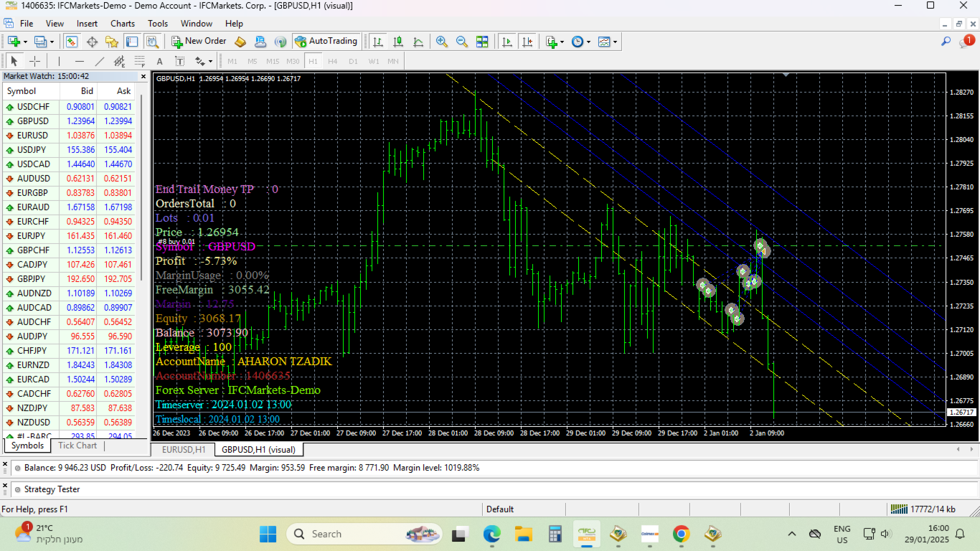Open the Data Window crosshair icon

(92, 42)
